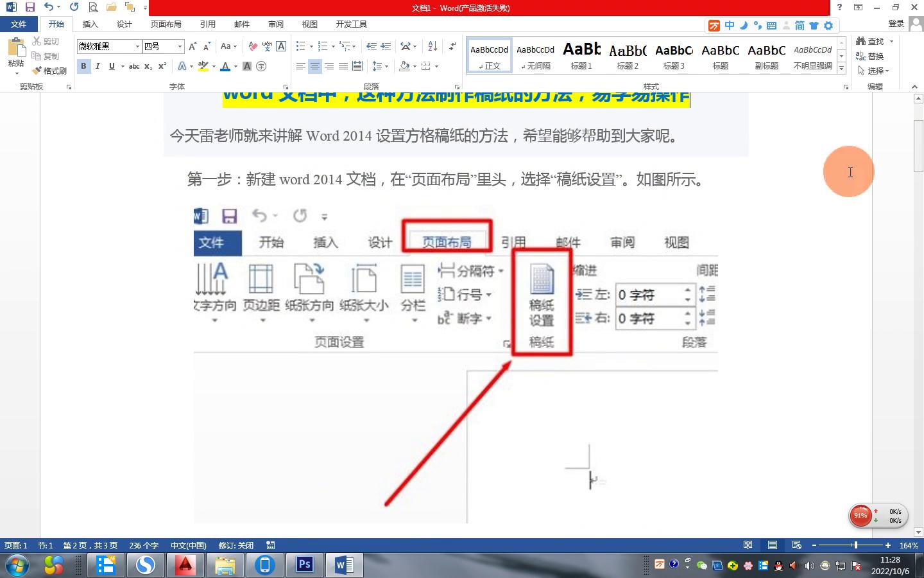Click the Clear Formatting eraser icon
Screen dimensions: 924x578
(x=253, y=46)
